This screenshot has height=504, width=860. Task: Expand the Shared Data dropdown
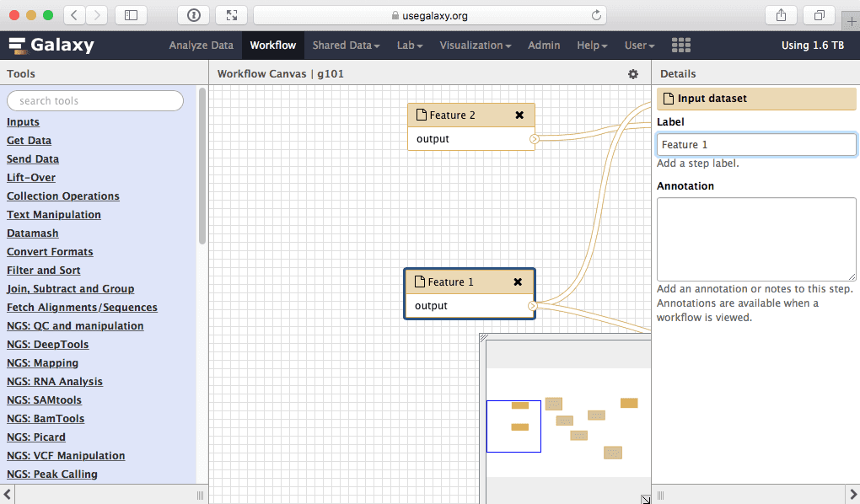[346, 46]
